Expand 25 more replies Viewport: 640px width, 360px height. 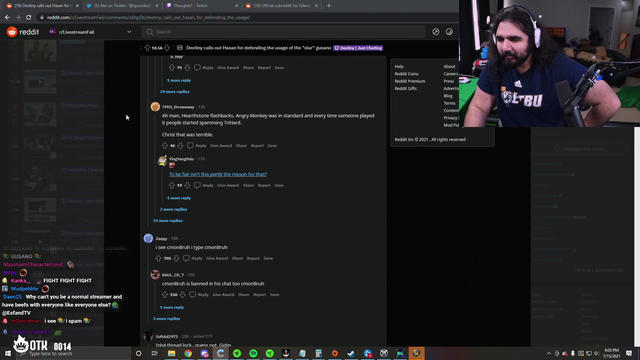click(168, 221)
